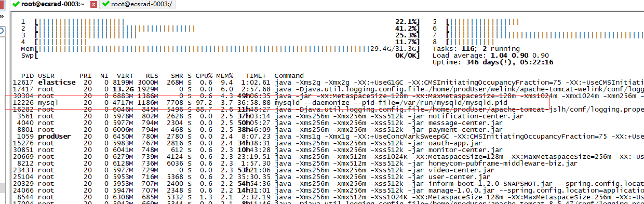The image size is (644, 204).
Task: Sort processes by the PID column header
Action: point(27,76)
